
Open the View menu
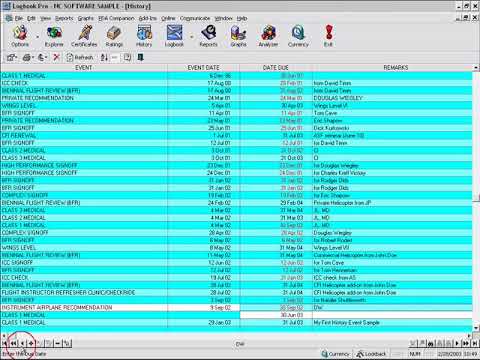[46, 18]
